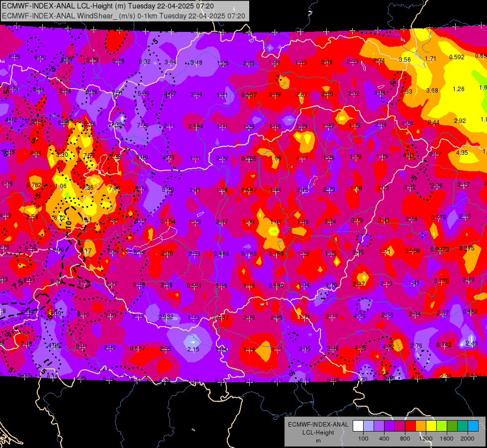Viewport: 487px width, 448px height.
Task: Click the wind shear value 0.578
Action: pyautogui.click(x=439, y=218)
